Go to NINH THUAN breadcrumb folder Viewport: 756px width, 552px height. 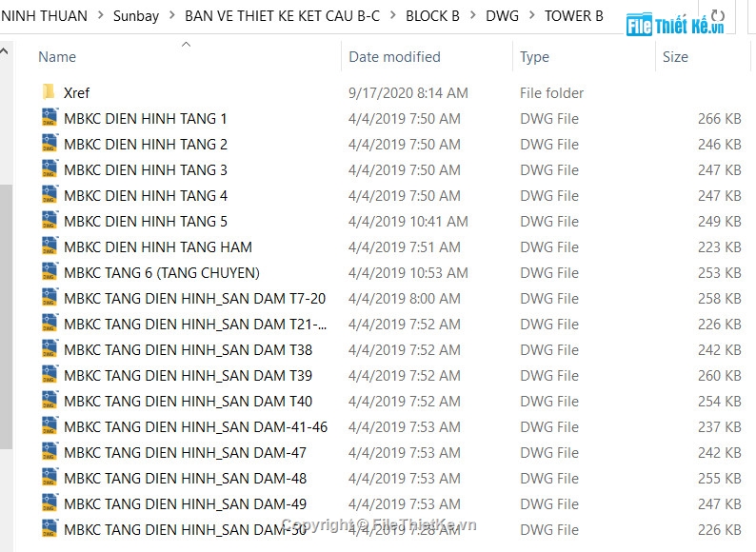point(44,16)
